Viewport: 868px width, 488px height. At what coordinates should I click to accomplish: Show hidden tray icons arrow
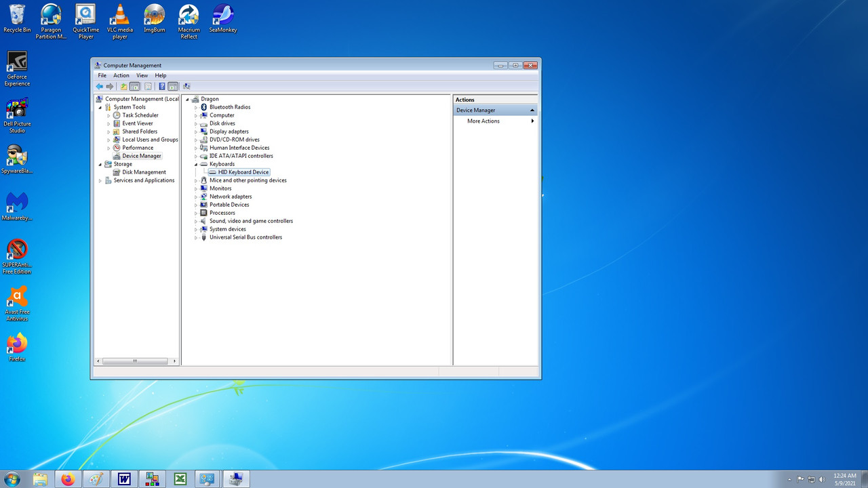pyautogui.click(x=790, y=479)
